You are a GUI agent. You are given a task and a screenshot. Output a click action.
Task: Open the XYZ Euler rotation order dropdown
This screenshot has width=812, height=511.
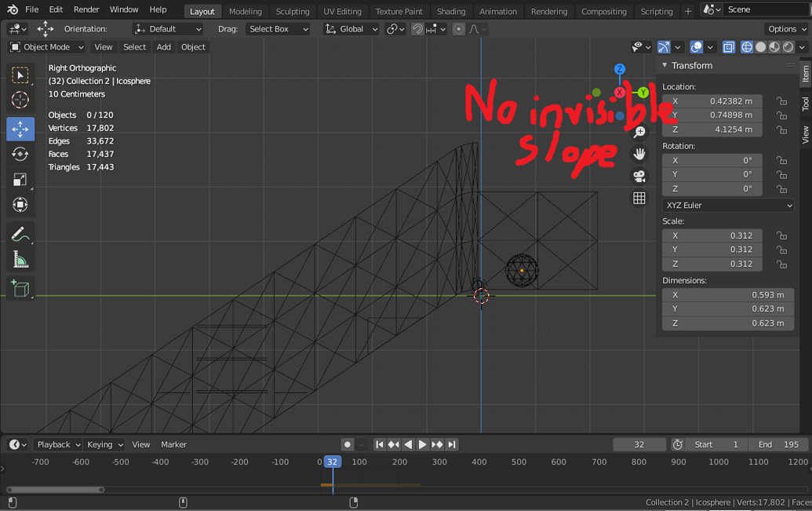point(727,205)
